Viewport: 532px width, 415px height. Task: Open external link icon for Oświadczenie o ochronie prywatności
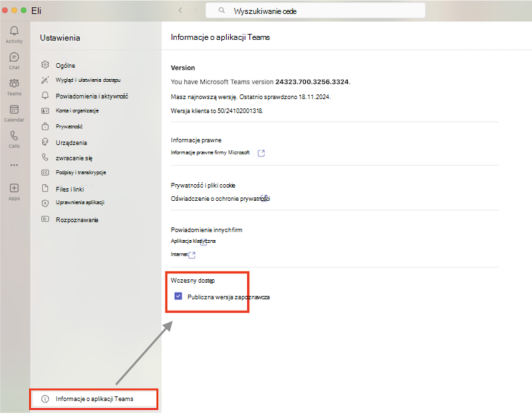click(x=264, y=198)
